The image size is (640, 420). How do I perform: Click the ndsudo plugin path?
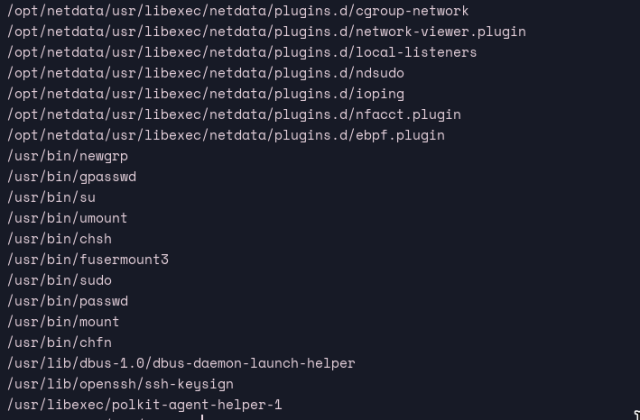(x=205, y=73)
